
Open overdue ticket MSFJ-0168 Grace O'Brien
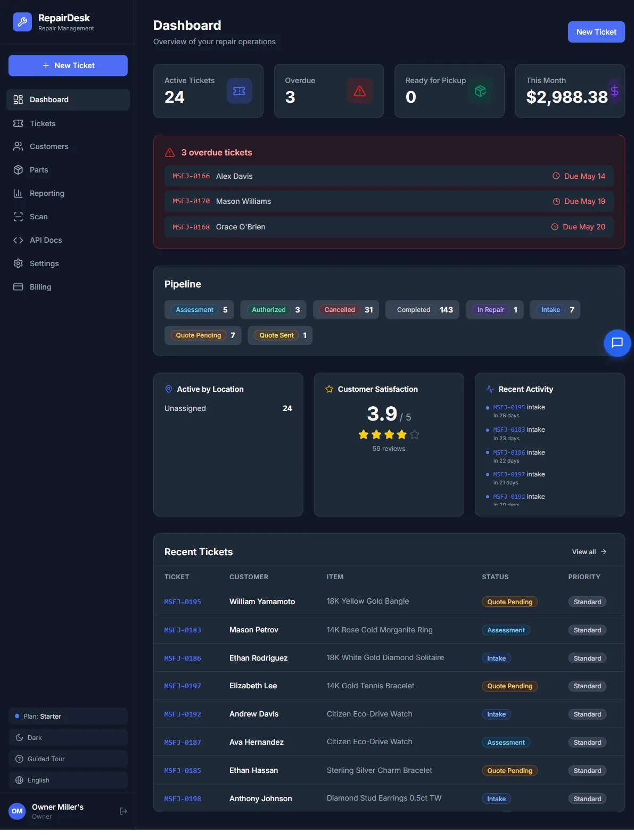click(389, 227)
